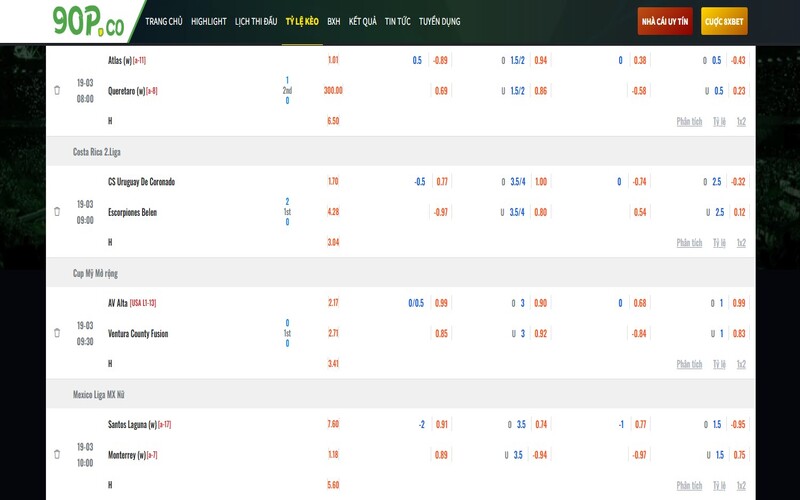Click the 1.70 odds for CS Uruguay De Coronado
The height and width of the screenshot is (500, 800).
tap(333, 181)
